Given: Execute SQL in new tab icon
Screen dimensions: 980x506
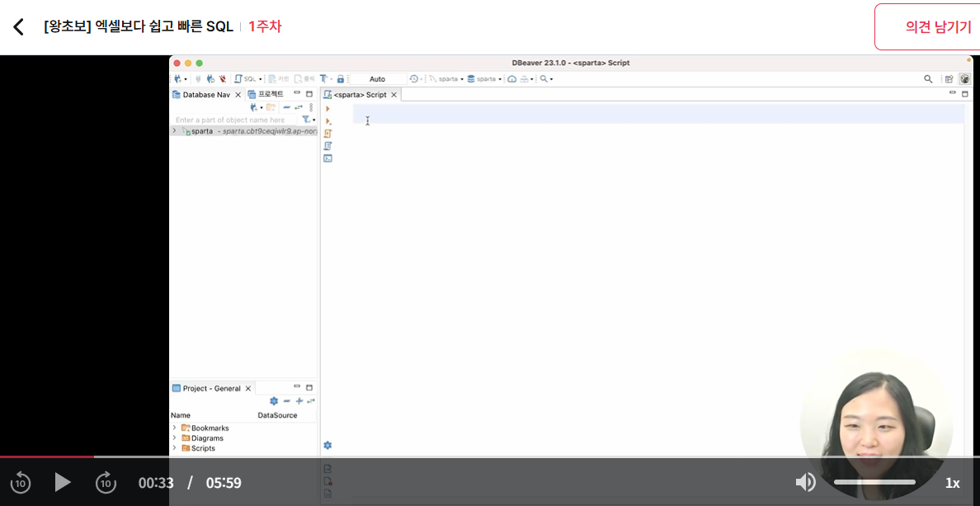Looking at the screenshot, I should click(x=328, y=121).
